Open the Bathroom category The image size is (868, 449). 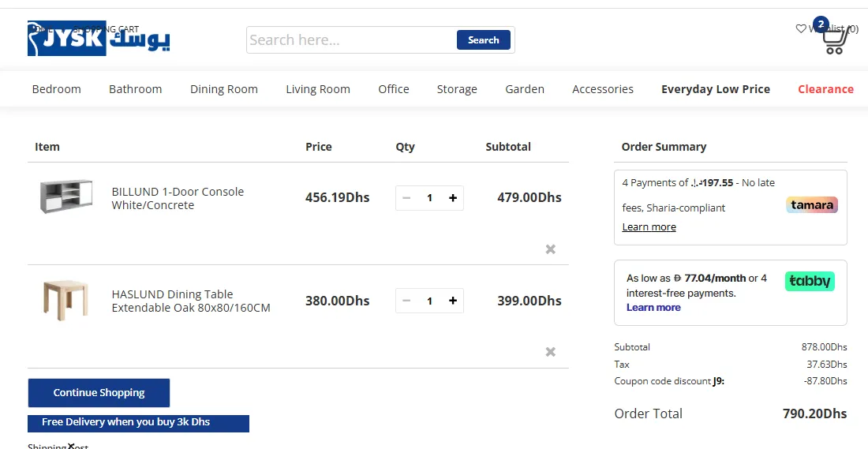pos(136,89)
